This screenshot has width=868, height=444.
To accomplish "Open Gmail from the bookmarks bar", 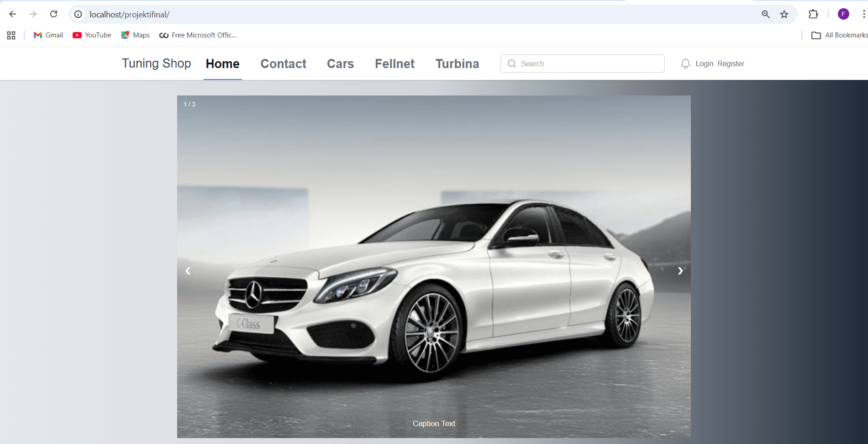I will [x=47, y=35].
